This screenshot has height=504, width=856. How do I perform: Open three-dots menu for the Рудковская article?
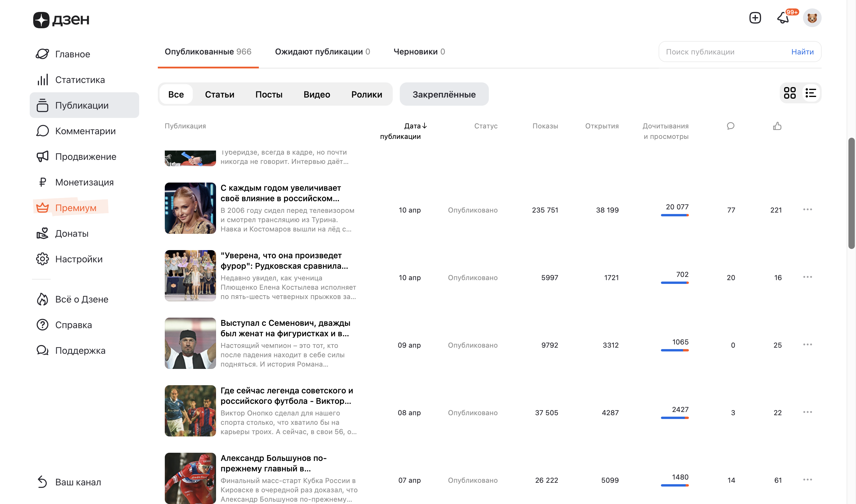pyautogui.click(x=807, y=277)
